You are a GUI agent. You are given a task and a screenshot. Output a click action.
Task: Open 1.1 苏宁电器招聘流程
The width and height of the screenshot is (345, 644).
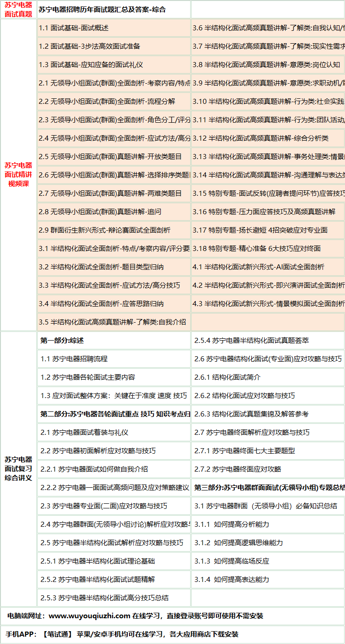74,359
